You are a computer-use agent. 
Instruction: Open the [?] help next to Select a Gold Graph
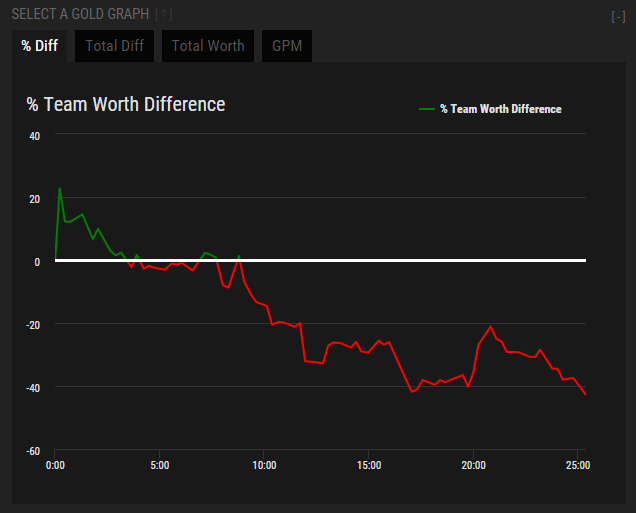click(x=164, y=15)
